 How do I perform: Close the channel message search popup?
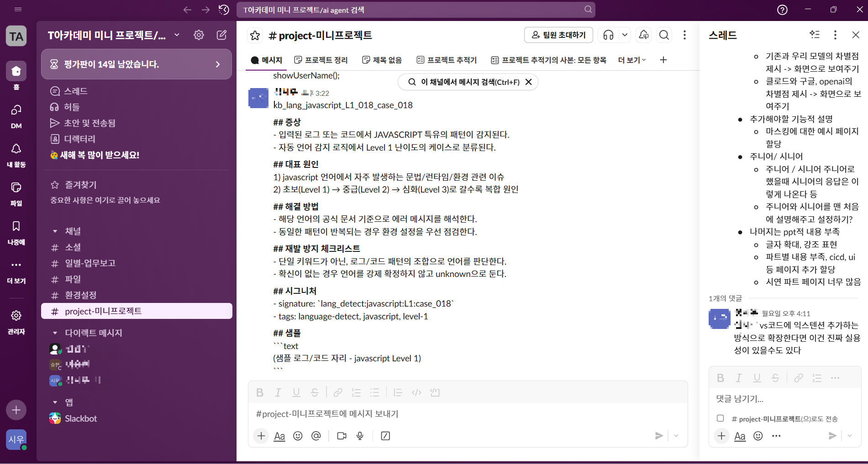coord(528,82)
